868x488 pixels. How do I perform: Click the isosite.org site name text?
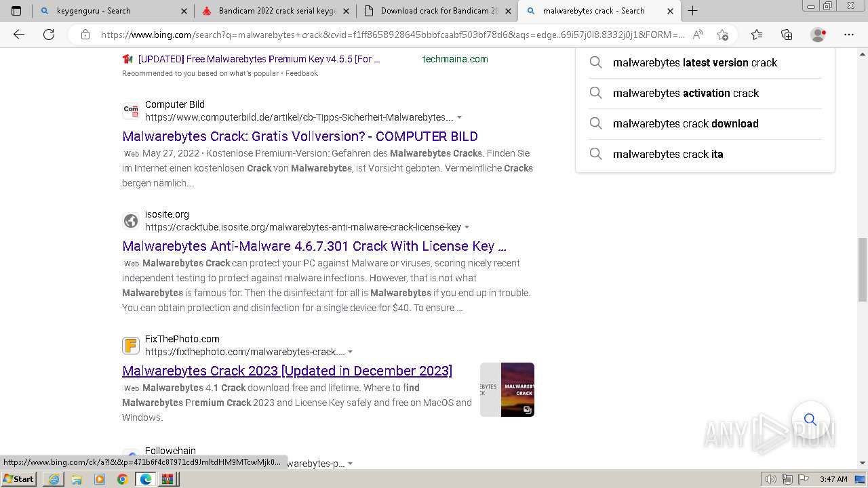(167, 214)
